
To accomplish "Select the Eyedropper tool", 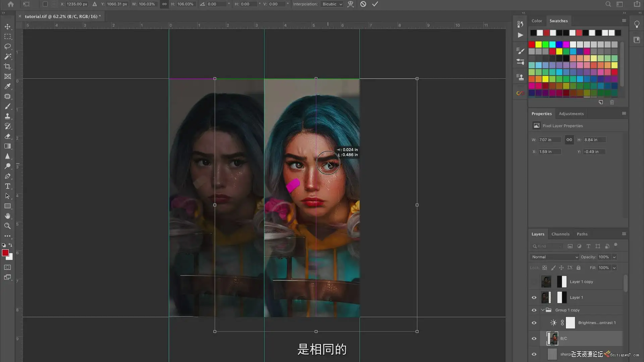I will point(7,86).
